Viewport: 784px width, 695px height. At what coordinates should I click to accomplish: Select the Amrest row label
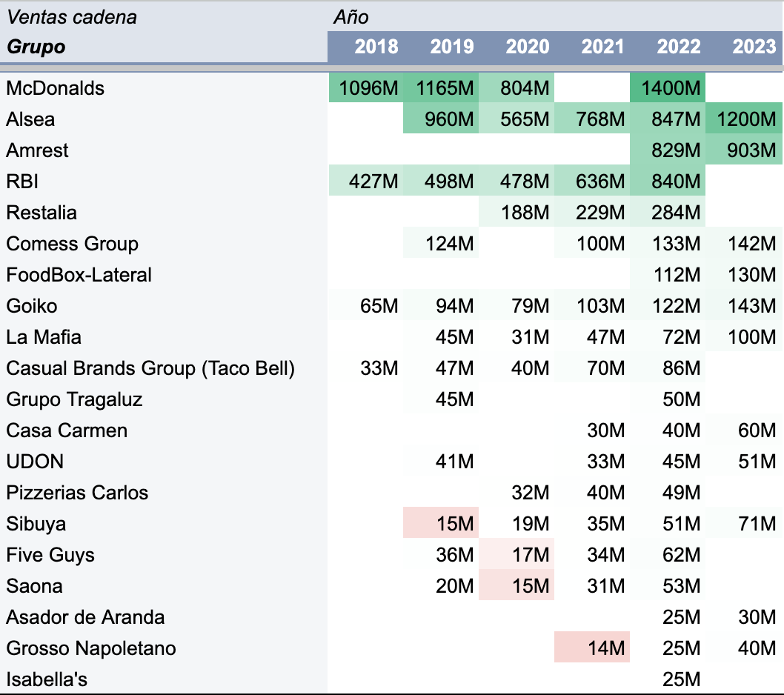tap(37, 150)
